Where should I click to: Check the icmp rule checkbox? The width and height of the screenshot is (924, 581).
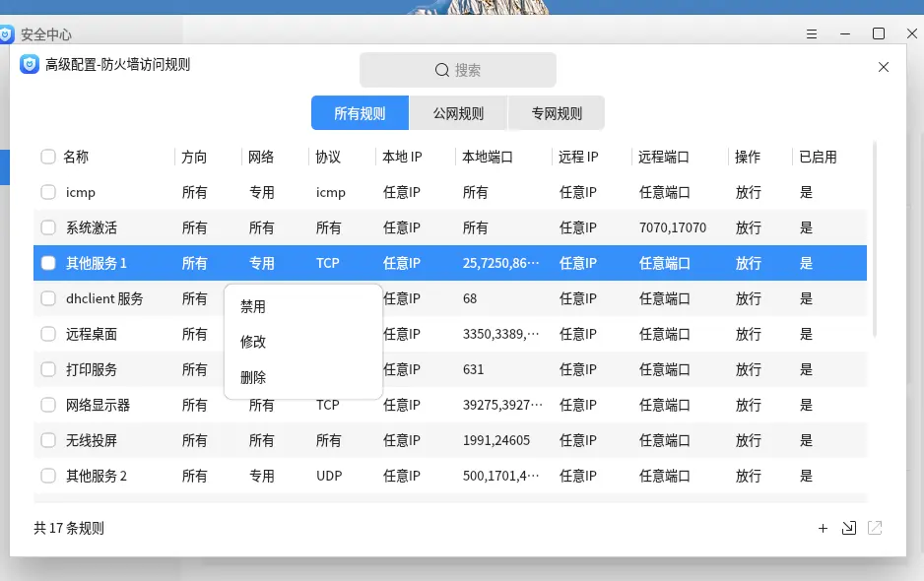(x=48, y=192)
